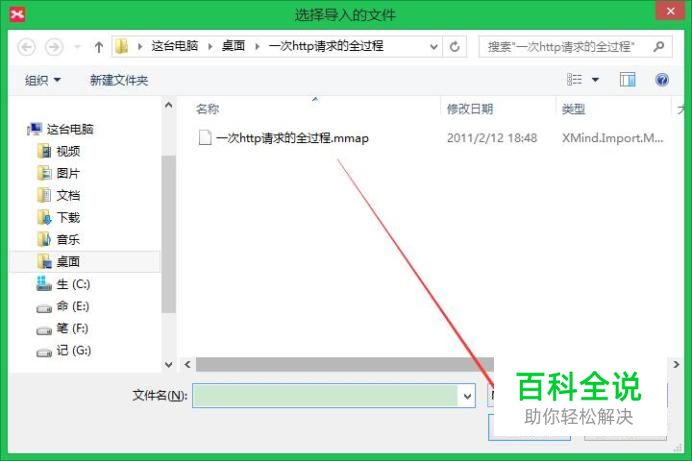Click 新建文件夹 button
Screen dimensions: 692x461
(x=119, y=80)
